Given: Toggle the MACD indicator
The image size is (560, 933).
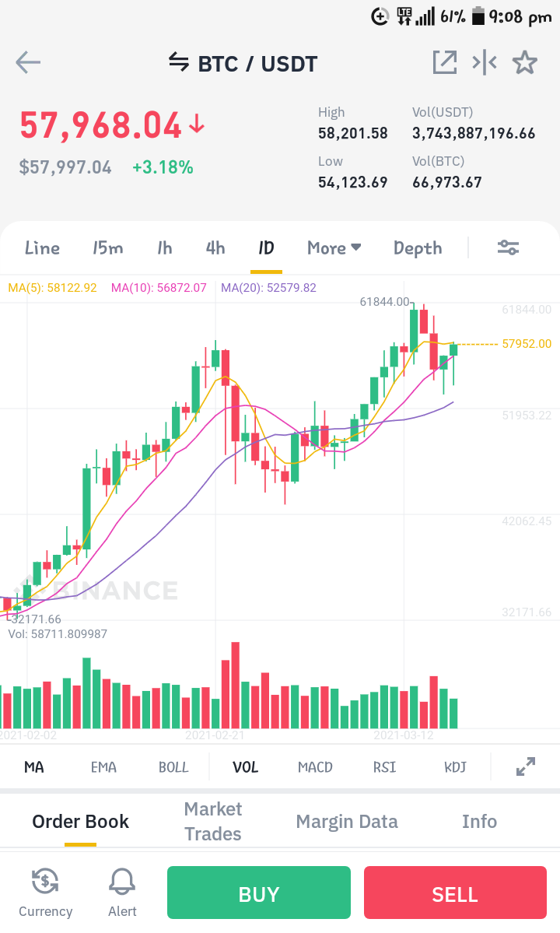Looking at the screenshot, I should (x=315, y=767).
